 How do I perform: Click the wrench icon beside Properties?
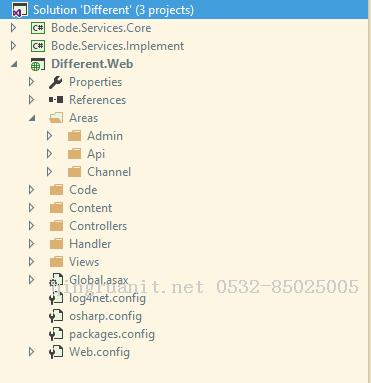(x=56, y=82)
